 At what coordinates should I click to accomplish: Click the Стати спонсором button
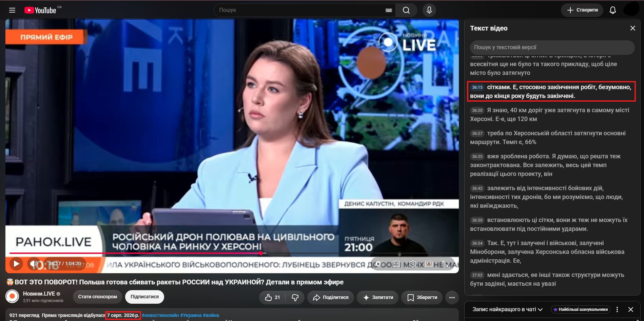click(98, 297)
